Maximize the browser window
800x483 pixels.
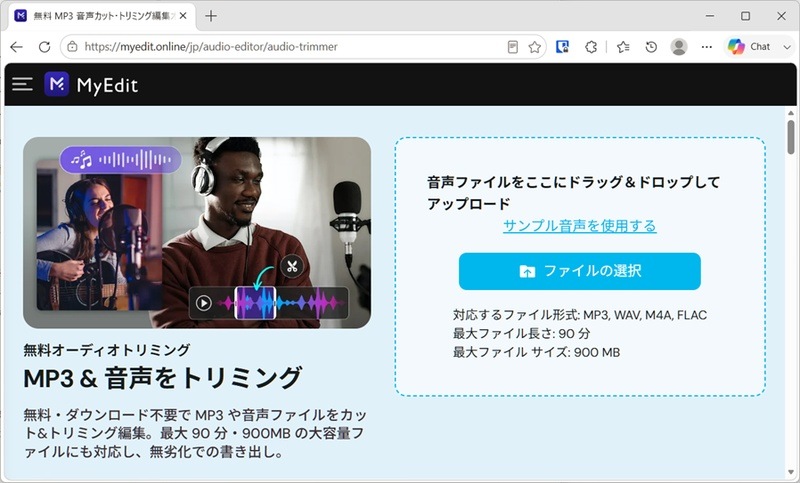tap(745, 16)
